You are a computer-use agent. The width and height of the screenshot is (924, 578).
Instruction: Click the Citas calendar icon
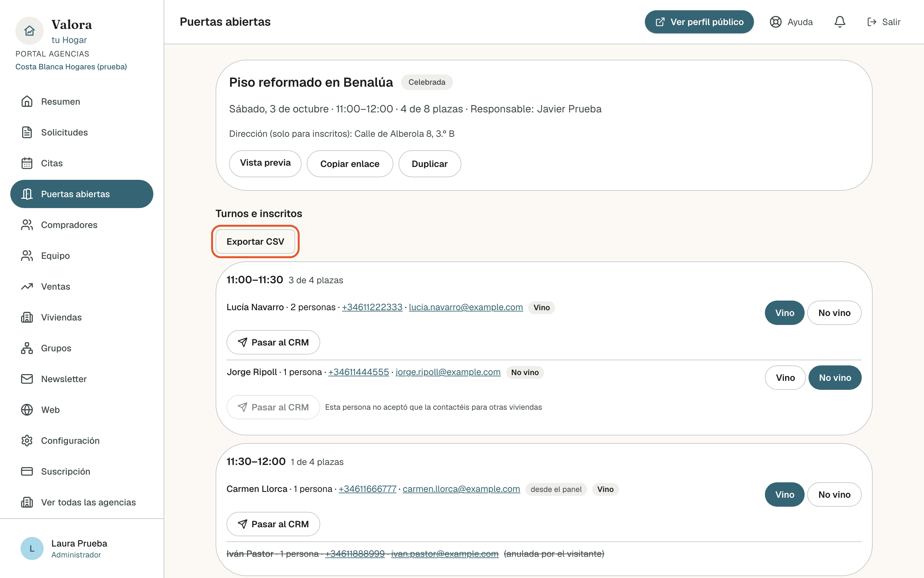pos(27,163)
